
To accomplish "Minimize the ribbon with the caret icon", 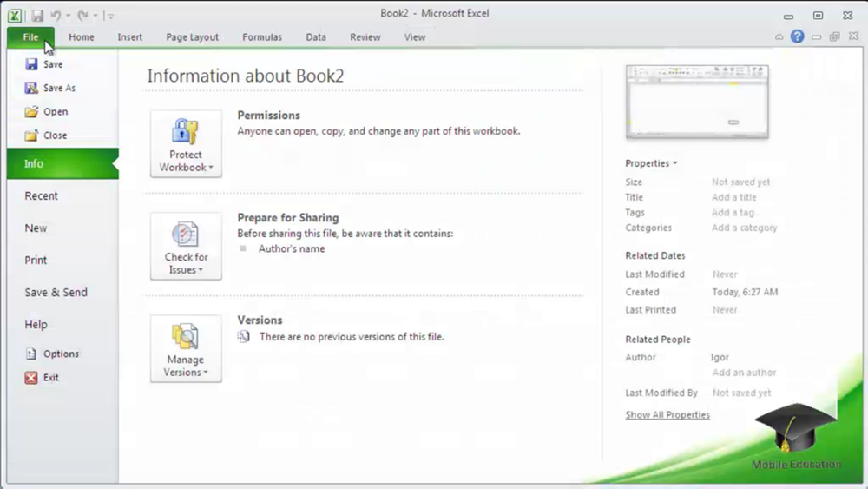I will click(779, 37).
